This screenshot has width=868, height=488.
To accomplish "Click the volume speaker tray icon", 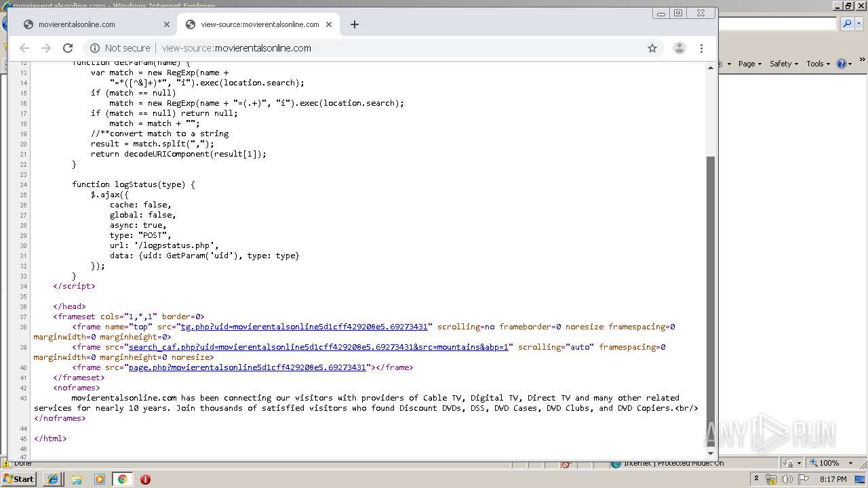I will coord(787,479).
